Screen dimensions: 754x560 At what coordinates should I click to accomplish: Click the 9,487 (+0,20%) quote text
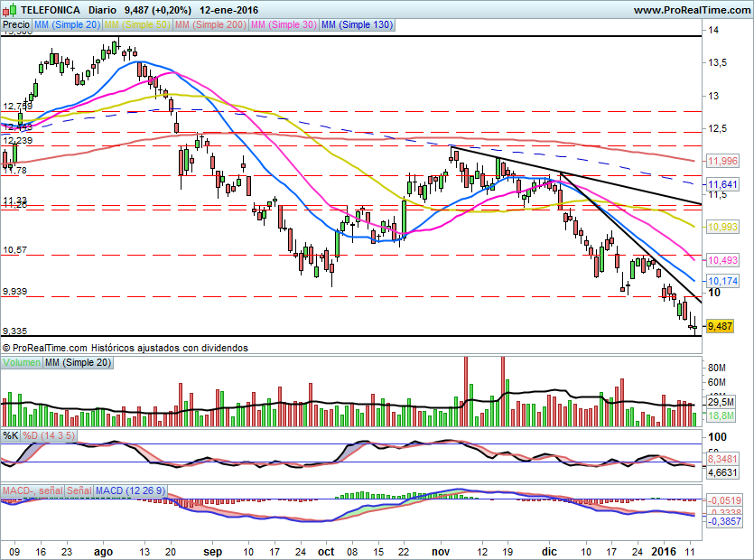(158, 10)
